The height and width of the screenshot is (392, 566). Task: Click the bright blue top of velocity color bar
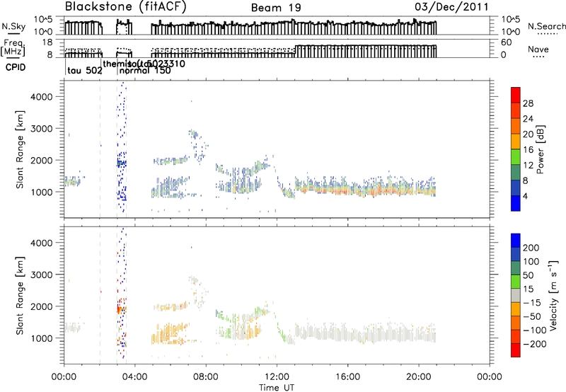516,241
